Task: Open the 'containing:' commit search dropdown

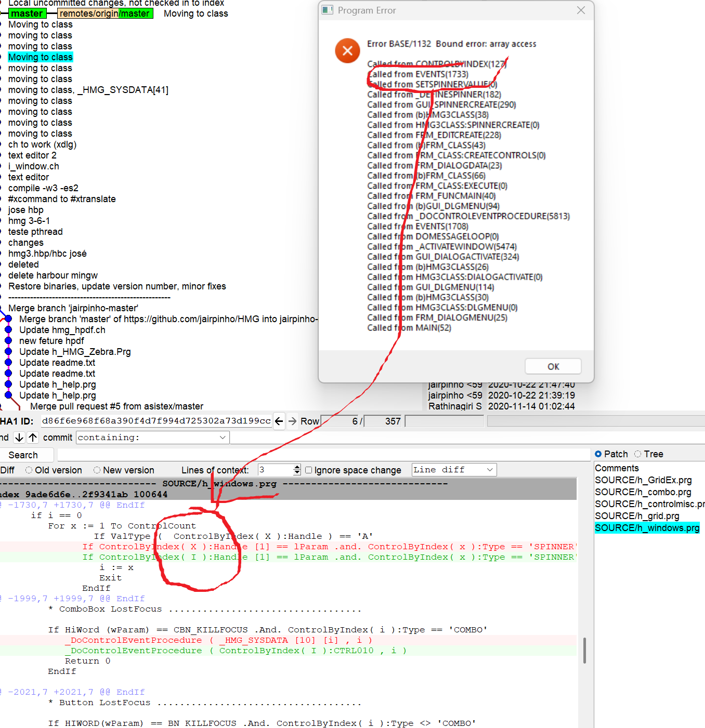Action: point(223,438)
